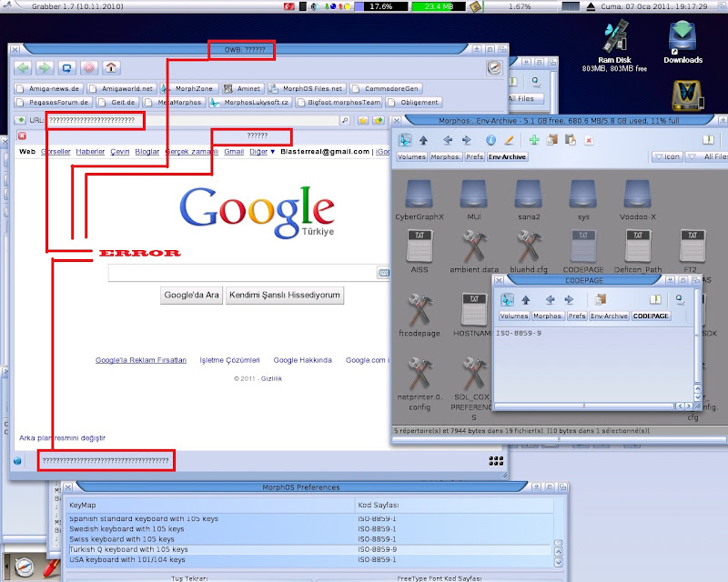Screen dimensions: 728x582
Task: Expand the Diğer menu on Google
Action: click(262, 151)
